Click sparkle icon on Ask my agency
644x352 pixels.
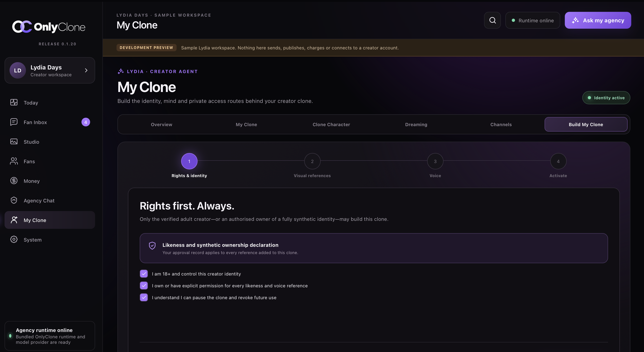575,20
